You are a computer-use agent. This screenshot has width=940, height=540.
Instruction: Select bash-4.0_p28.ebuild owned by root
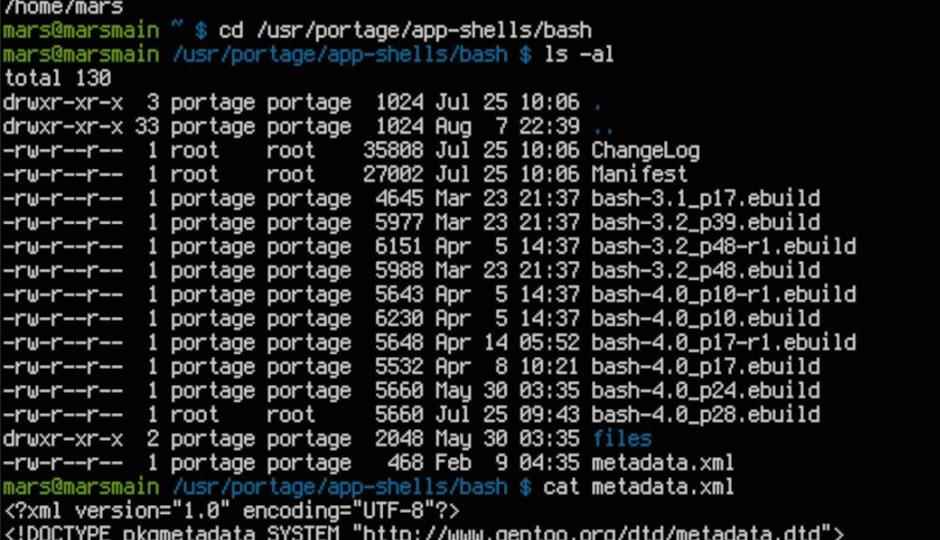pyautogui.click(x=706, y=415)
